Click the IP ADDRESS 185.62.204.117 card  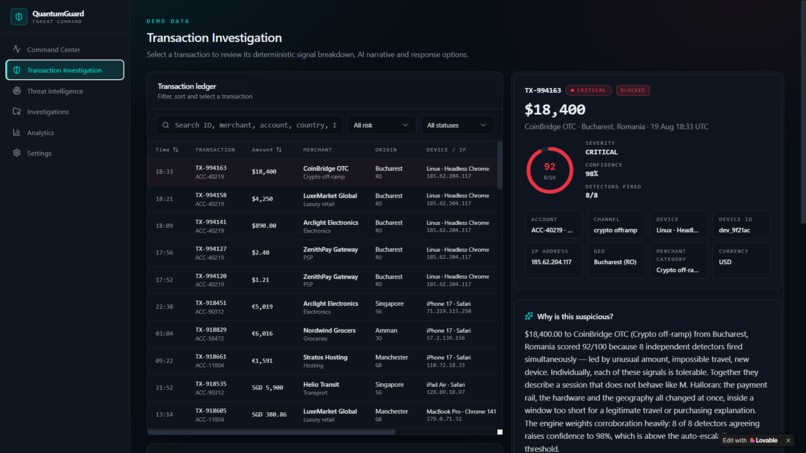coord(554,261)
